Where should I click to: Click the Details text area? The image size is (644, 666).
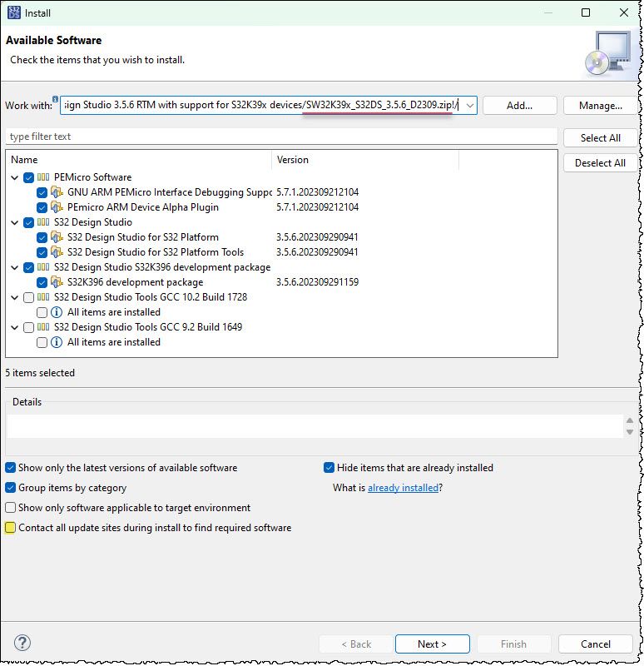click(x=315, y=426)
